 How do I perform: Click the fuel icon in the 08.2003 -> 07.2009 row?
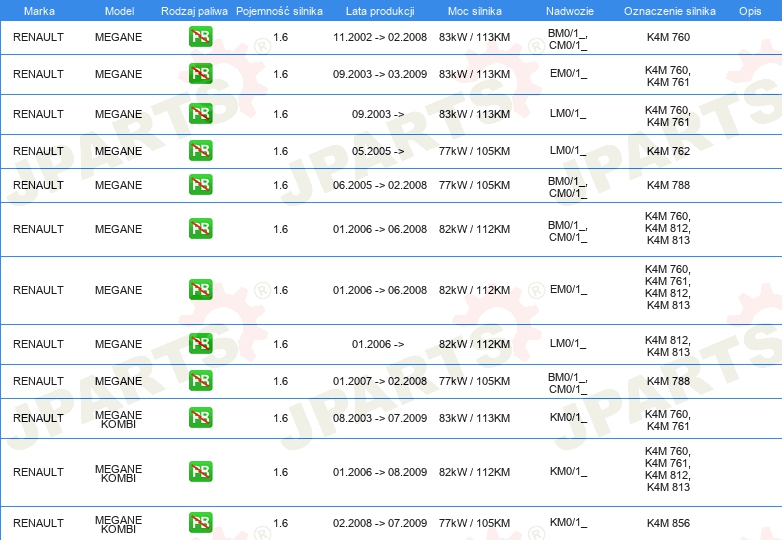click(x=200, y=417)
